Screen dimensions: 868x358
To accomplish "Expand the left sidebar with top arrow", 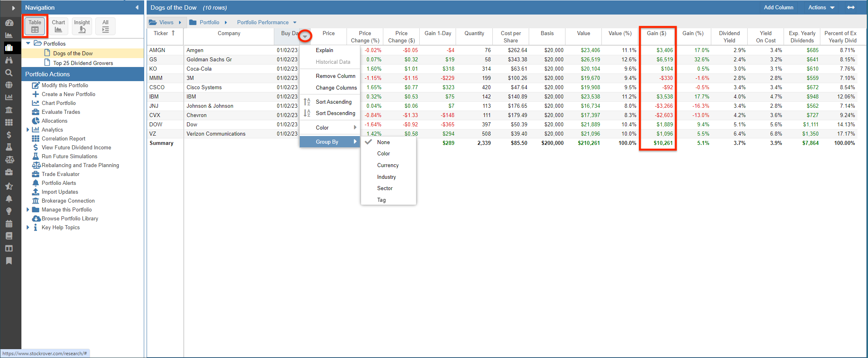I will 13,8.
